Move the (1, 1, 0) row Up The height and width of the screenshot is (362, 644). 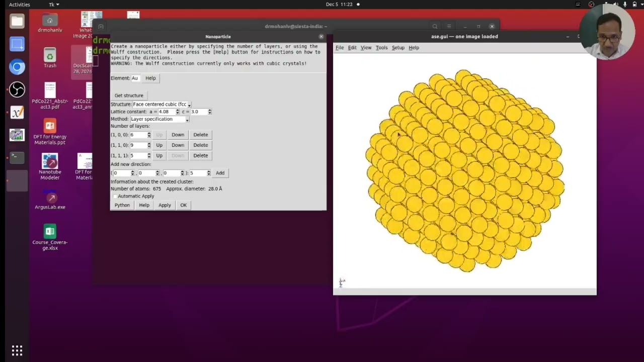(x=159, y=145)
